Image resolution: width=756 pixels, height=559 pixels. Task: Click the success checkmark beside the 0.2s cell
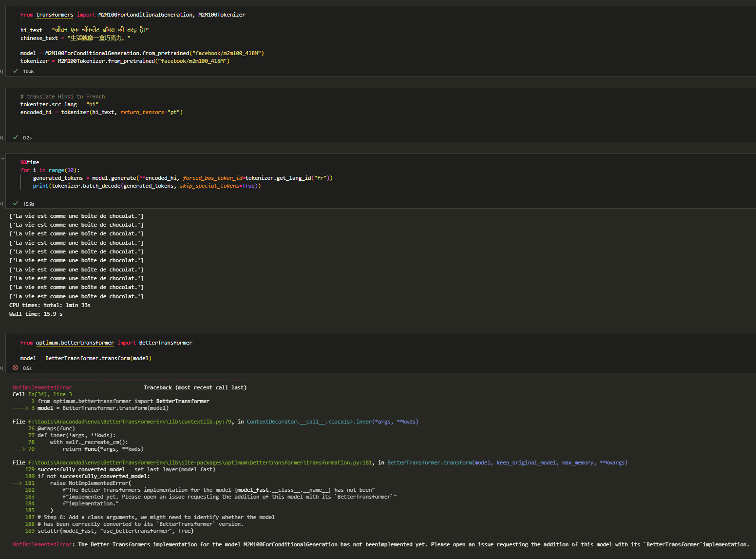pos(15,137)
